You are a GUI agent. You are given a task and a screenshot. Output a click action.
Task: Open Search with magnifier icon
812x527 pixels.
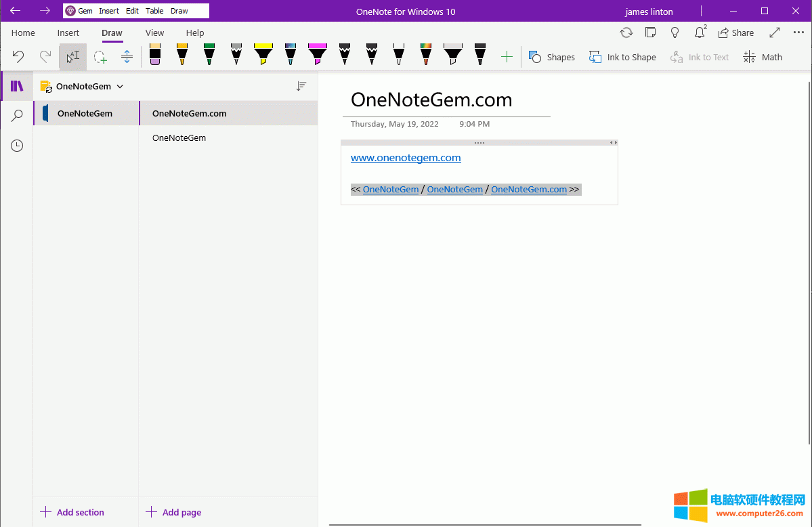[17, 116]
